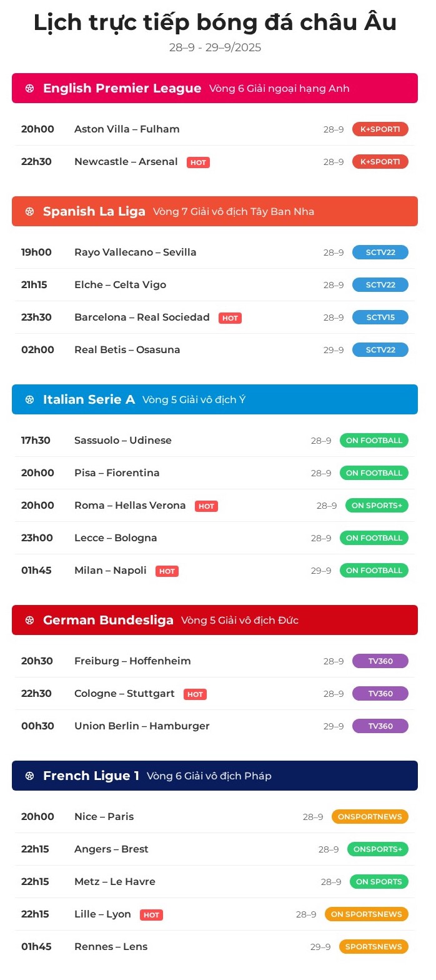The height and width of the screenshot is (980, 436).
Task: Click the SCTV15 channel badge for Barcelona match
Action: click(380, 317)
